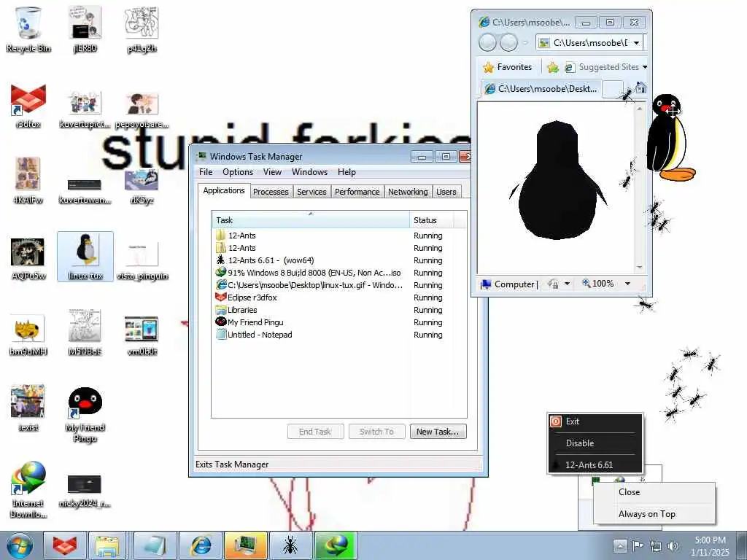Select the iexist desktop file
This screenshot has width=747, height=560.
pos(28,408)
